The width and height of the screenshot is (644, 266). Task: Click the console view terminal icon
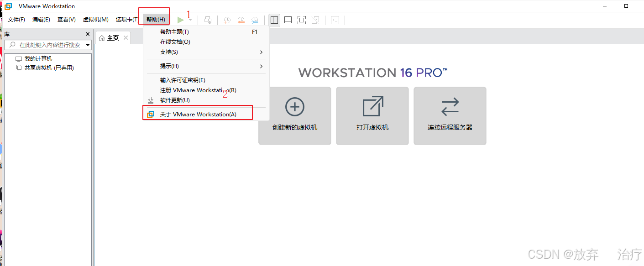[335, 20]
